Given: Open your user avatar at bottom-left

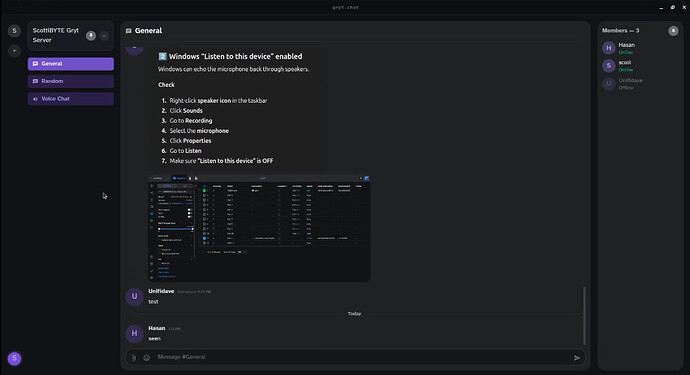Looking at the screenshot, I should coord(14,358).
